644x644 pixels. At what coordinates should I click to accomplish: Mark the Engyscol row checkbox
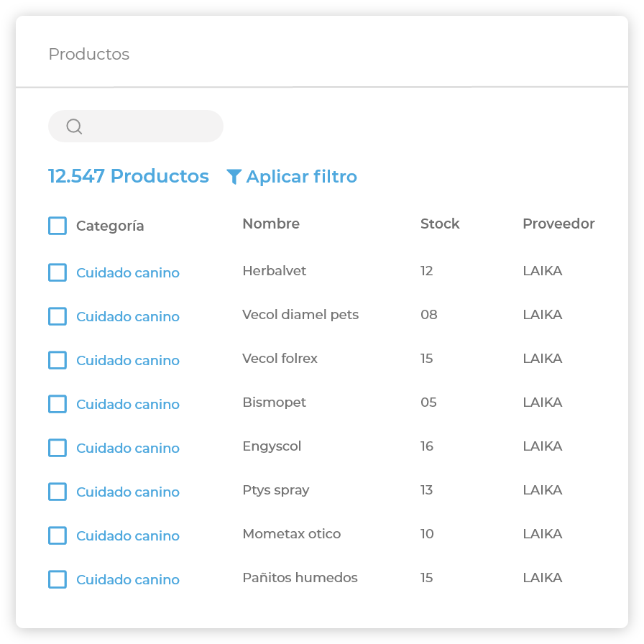tap(57, 448)
